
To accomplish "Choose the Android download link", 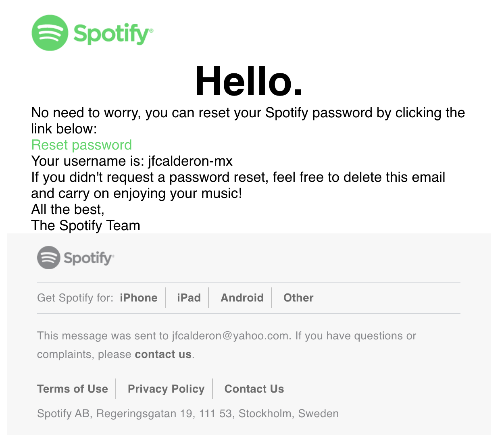I will tap(242, 298).
